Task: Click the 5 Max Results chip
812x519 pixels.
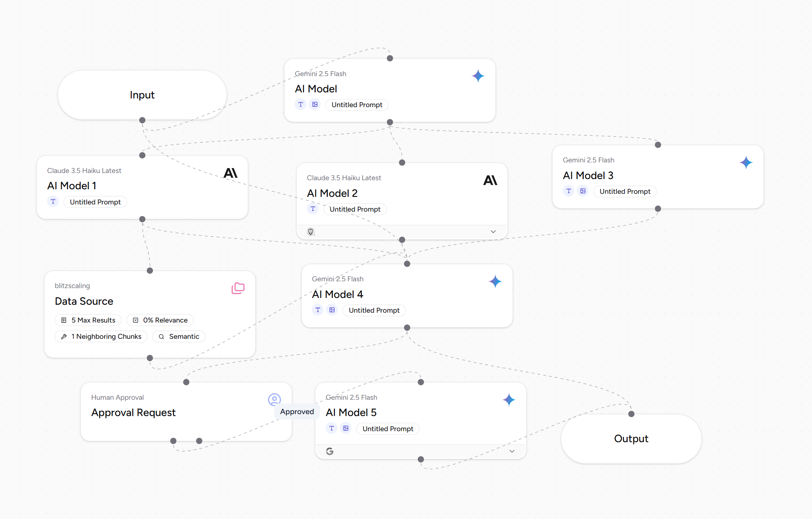Action: pos(88,320)
